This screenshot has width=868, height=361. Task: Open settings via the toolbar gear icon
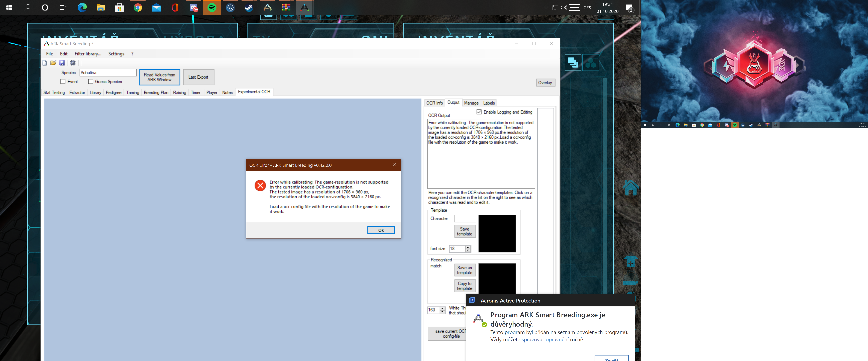73,63
